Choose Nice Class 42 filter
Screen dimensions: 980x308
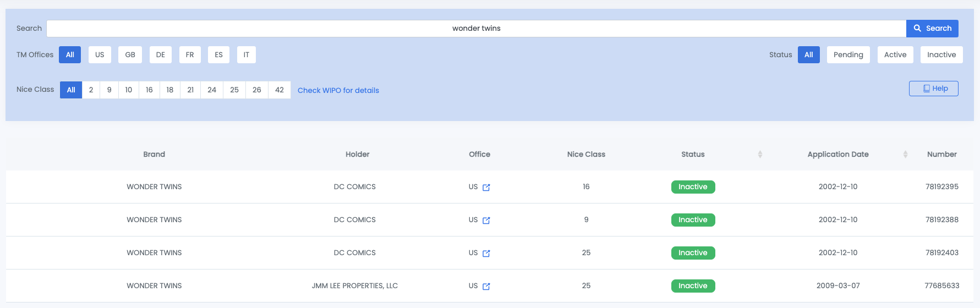coord(280,90)
